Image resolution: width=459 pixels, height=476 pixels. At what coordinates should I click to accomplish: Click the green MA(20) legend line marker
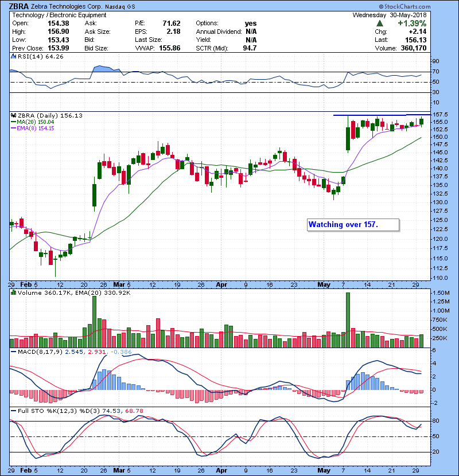pos(13,122)
